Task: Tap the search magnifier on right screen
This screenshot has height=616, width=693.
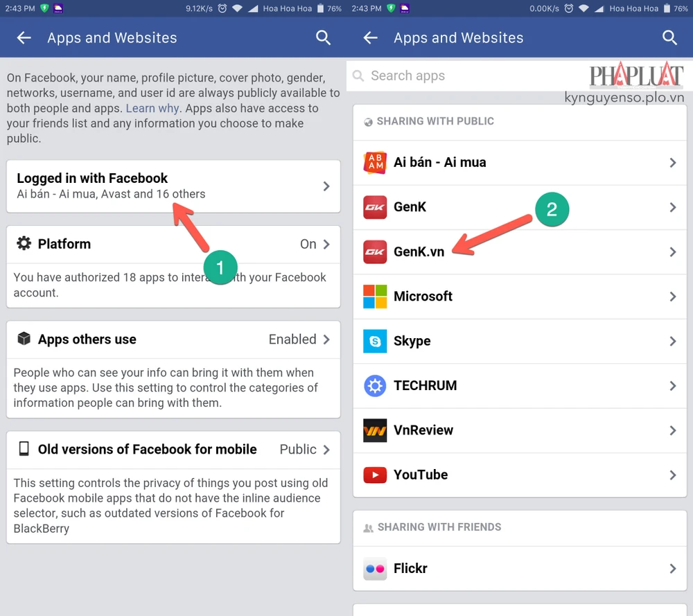Action: coord(669,38)
